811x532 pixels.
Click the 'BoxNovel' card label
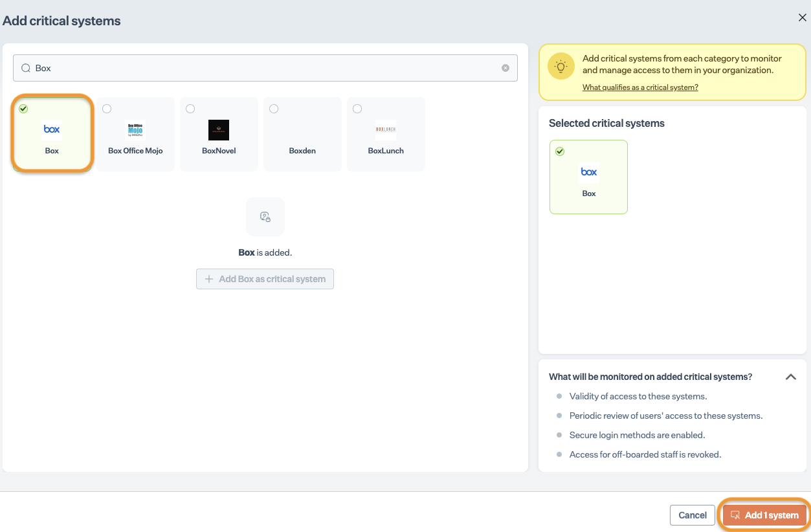[x=219, y=151]
